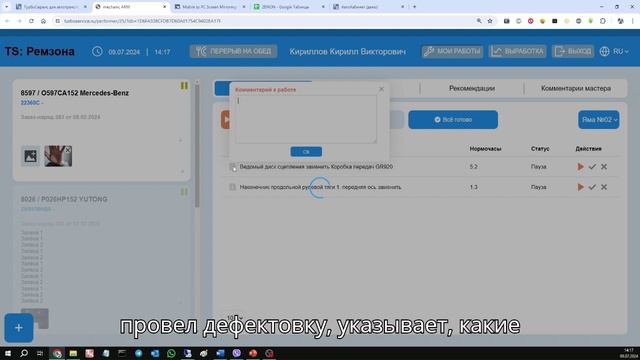Click the Нормочасы column header

(x=485, y=149)
